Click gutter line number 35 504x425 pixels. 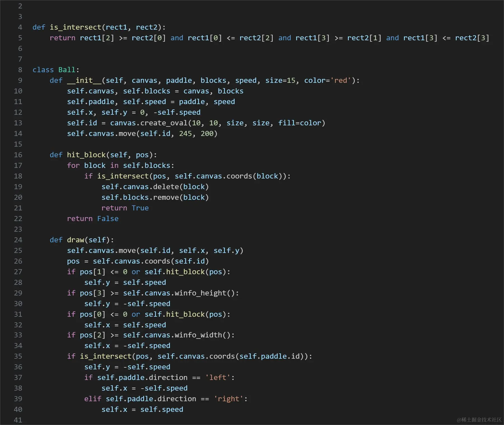(18, 356)
